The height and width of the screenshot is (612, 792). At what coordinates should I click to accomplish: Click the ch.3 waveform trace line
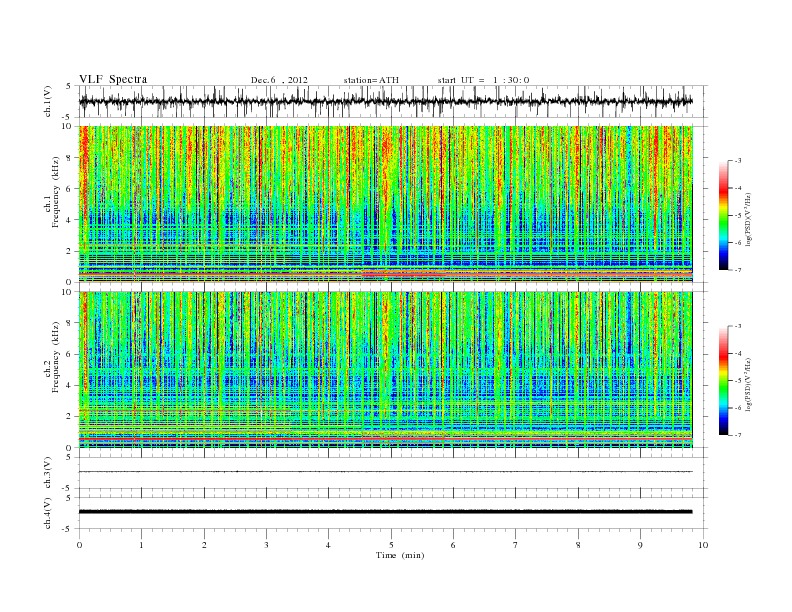385,472
